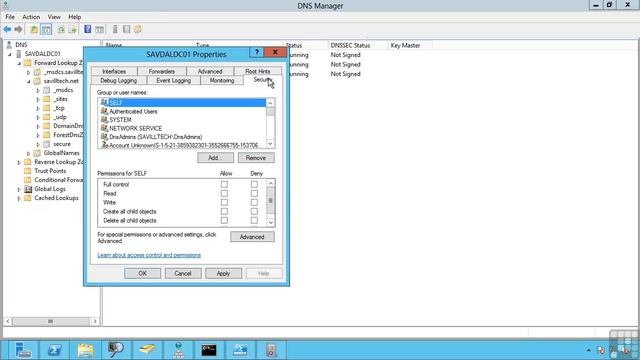This screenshot has width=640, height=360.
Task: Check Deny for Write permission
Action: [254, 202]
